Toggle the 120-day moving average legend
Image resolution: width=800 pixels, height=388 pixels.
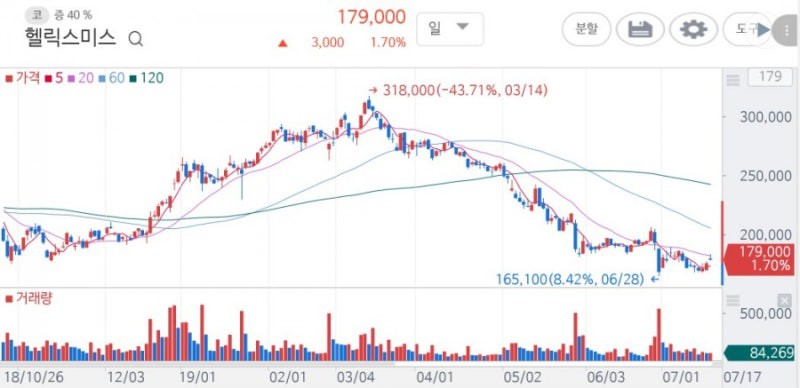pyautogui.click(x=146, y=78)
